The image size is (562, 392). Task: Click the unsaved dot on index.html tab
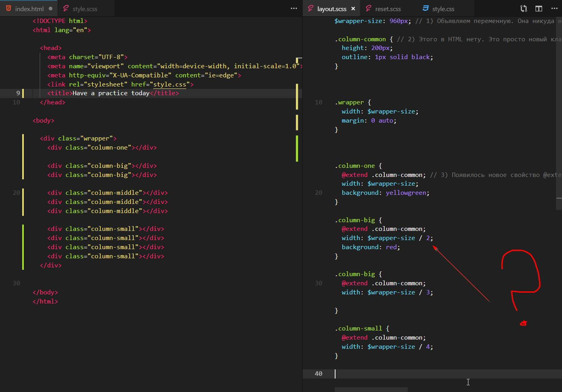pyautogui.click(x=50, y=8)
